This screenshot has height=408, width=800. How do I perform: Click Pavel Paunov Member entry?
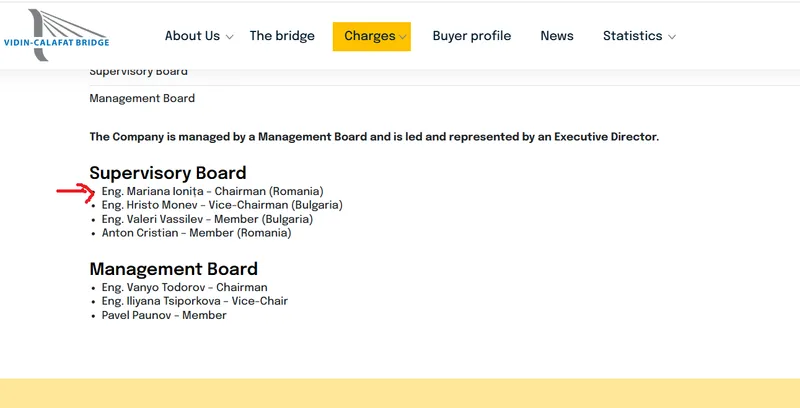(164, 315)
